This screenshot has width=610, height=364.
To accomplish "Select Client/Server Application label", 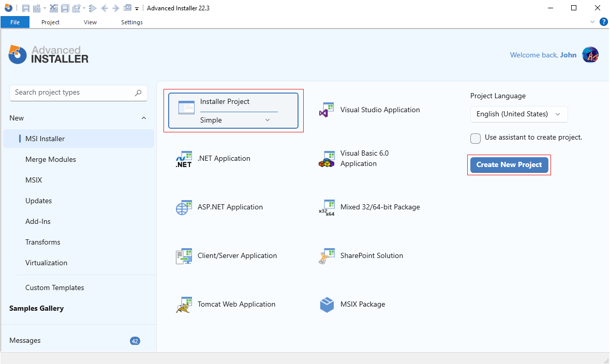I will click(x=237, y=255).
